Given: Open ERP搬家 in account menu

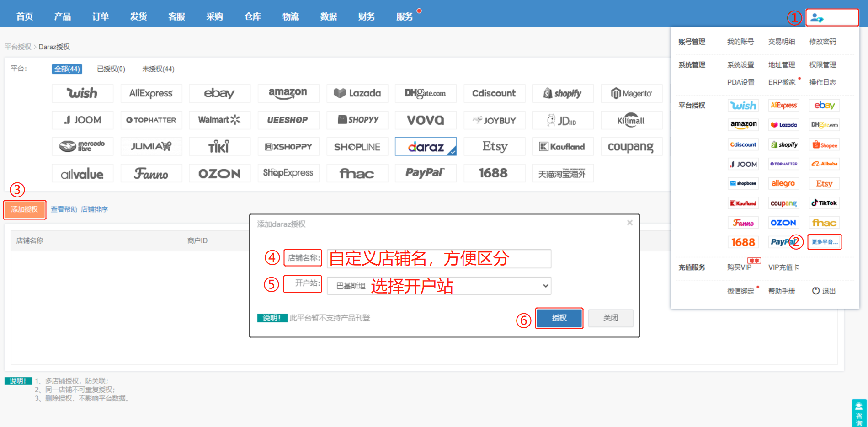Looking at the screenshot, I should pos(782,82).
